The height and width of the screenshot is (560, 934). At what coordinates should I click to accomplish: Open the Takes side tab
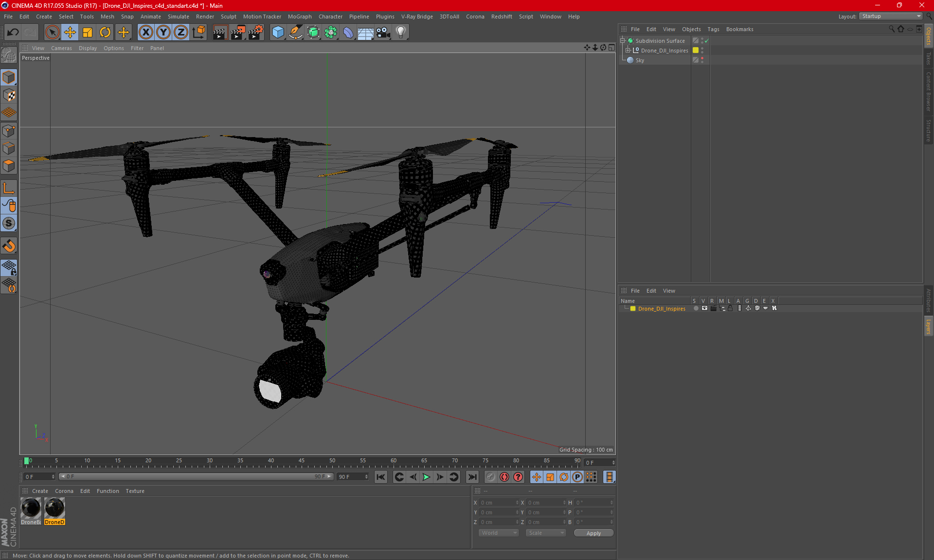(928, 58)
